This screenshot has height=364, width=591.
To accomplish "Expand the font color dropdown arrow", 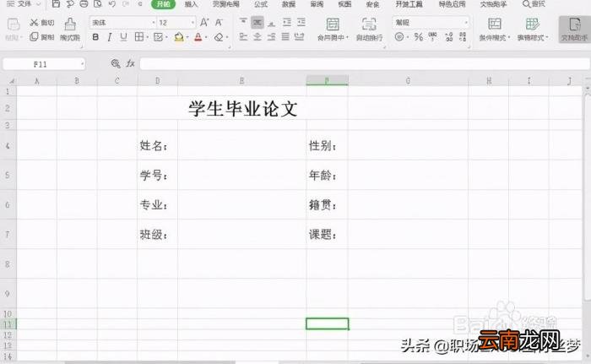I will pyautogui.click(x=206, y=37).
